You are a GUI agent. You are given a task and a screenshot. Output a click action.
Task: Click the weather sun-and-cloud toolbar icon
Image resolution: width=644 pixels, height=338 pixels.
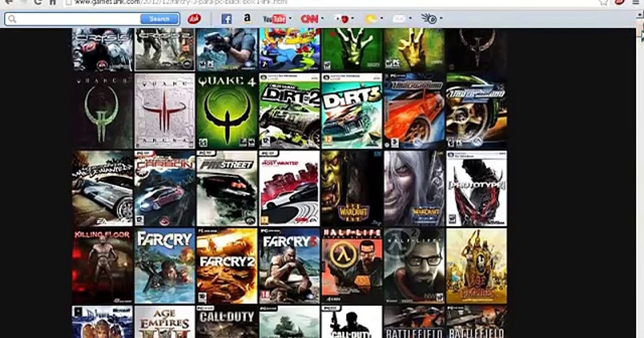pyautogui.click(x=371, y=19)
